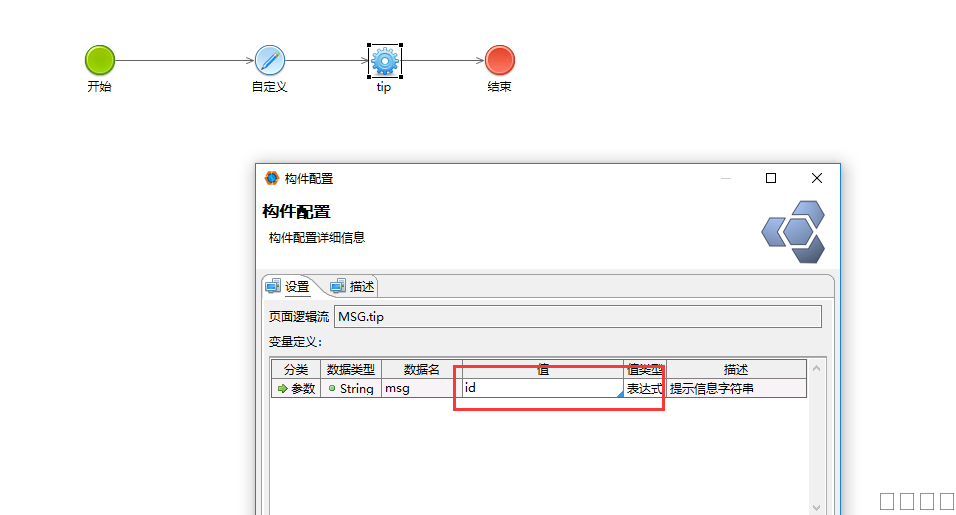Switch to the 设置 tab
This screenshot has width=956, height=515.
[288, 286]
